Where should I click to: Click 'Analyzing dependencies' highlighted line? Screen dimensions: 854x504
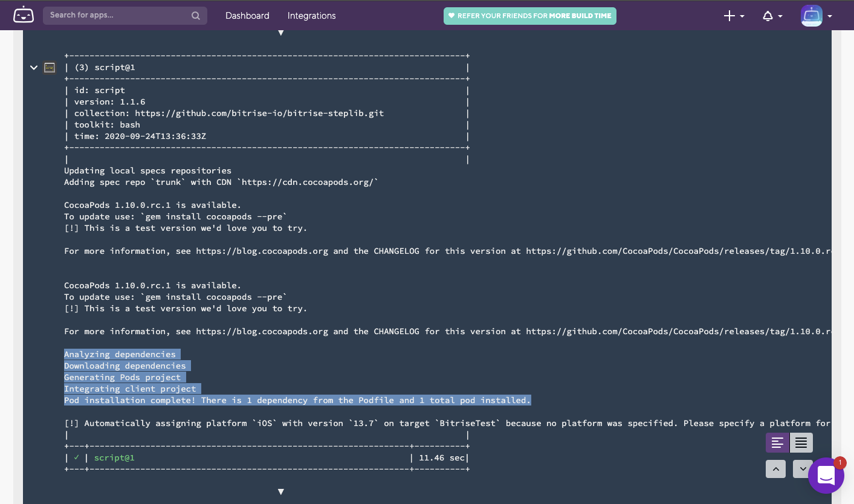[x=120, y=355]
